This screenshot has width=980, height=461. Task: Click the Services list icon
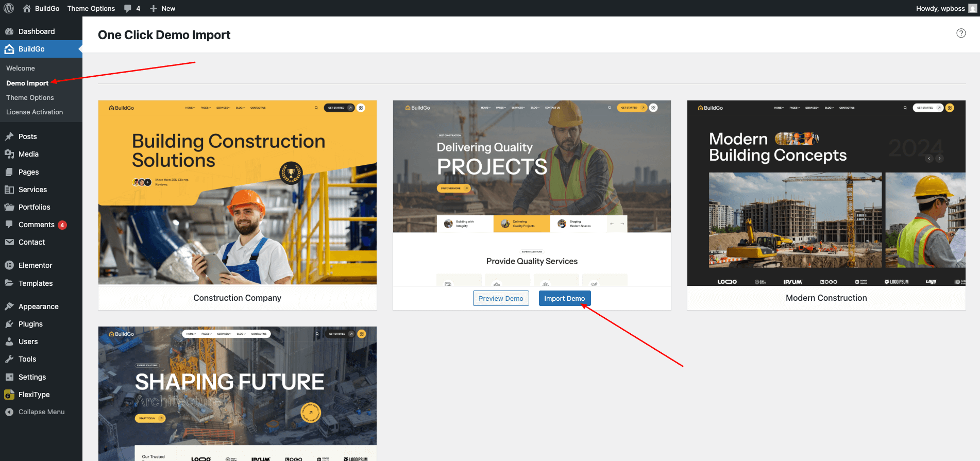point(9,190)
